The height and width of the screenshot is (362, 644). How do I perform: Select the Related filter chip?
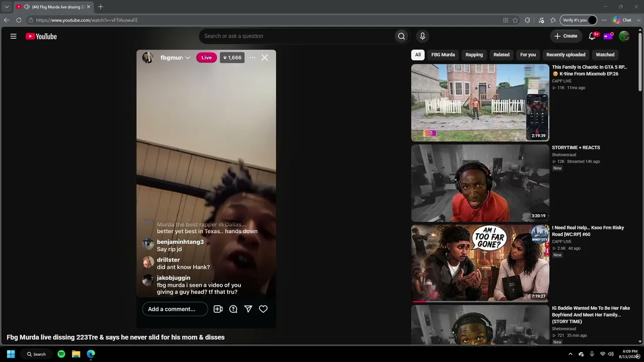click(x=502, y=55)
